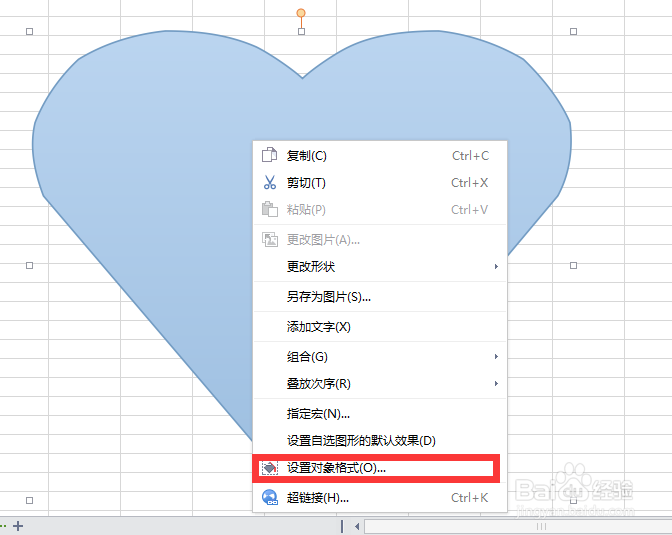This screenshot has width=672, height=535.
Task: Click the horizontal scrollbar left arrow
Action: (357, 526)
